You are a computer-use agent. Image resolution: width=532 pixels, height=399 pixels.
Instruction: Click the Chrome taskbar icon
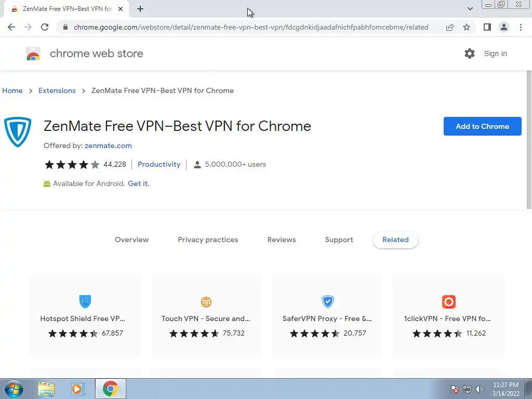pyautogui.click(x=110, y=389)
